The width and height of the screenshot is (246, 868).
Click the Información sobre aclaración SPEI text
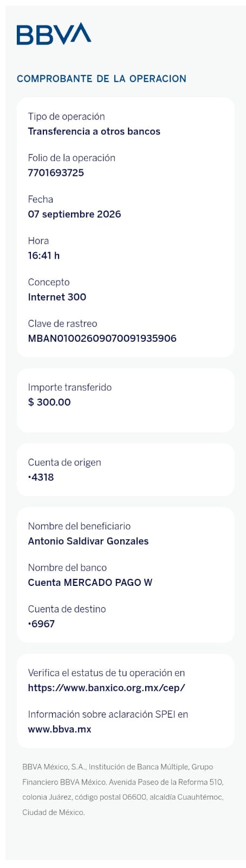[108, 714]
